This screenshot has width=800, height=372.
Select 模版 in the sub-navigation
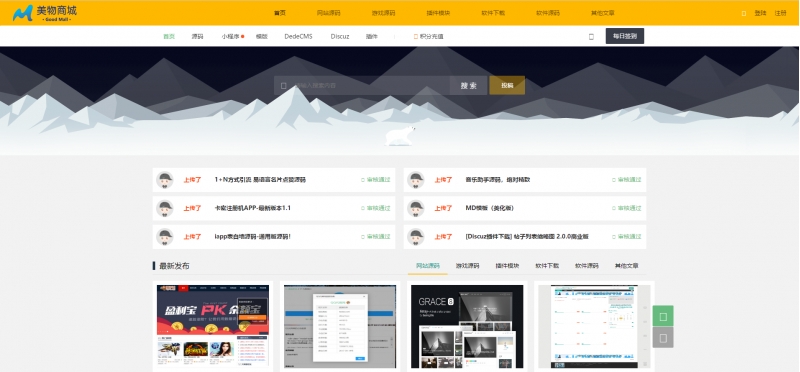click(262, 37)
